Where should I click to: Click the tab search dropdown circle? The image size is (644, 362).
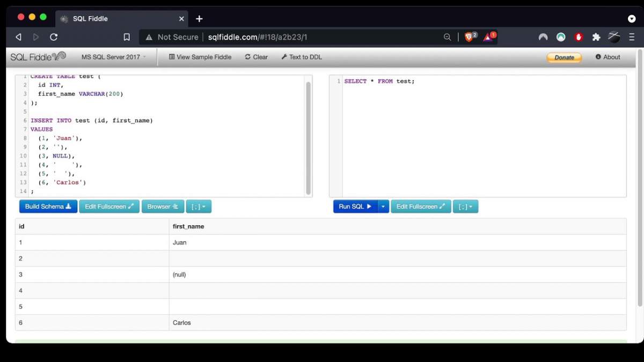pos(632,19)
